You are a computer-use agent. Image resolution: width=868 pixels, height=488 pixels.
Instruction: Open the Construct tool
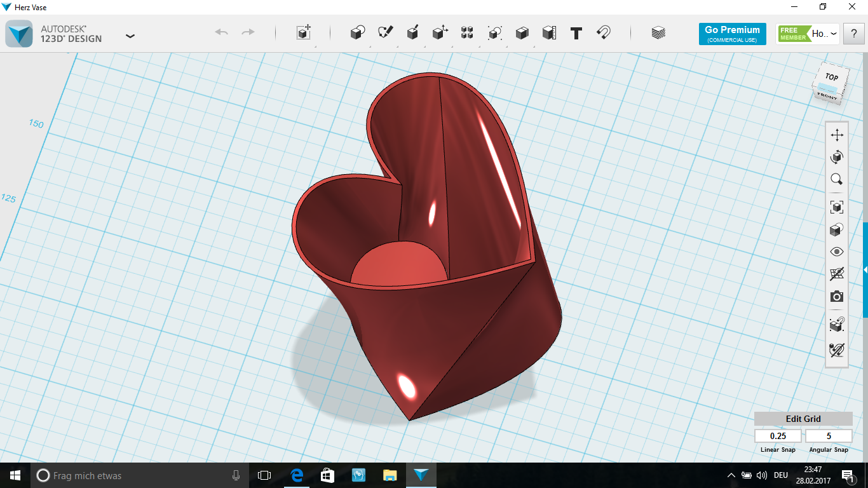tap(413, 32)
